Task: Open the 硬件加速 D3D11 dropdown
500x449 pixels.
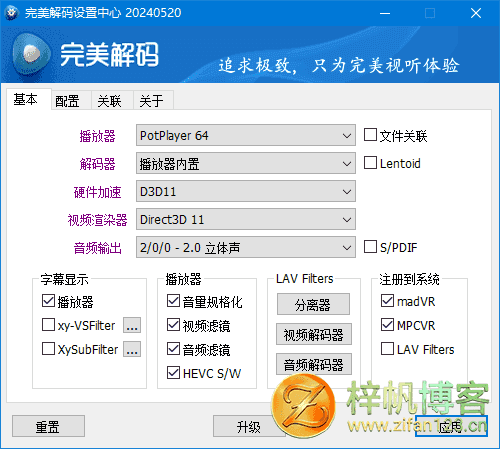Action: coord(246,191)
